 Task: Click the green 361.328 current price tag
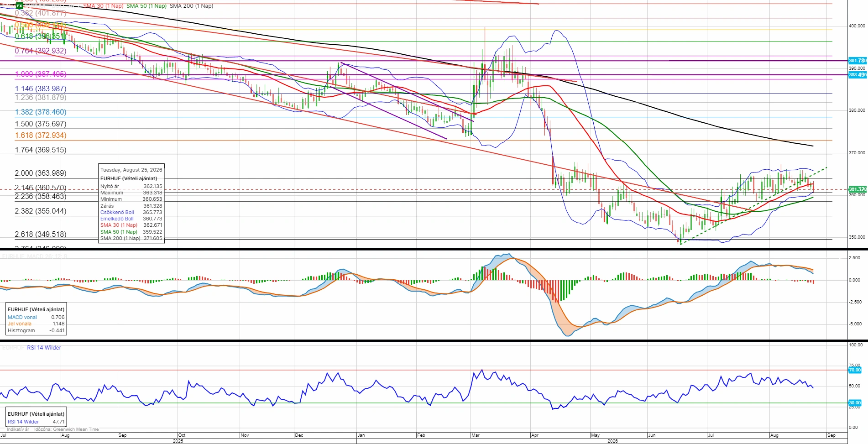(x=858, y=189)
